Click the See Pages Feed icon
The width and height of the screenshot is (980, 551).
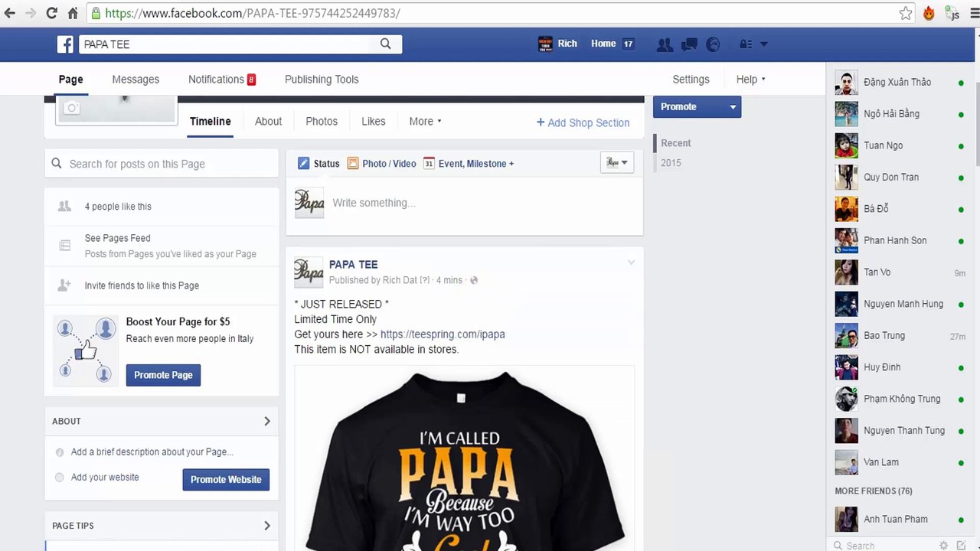(64, 246)
